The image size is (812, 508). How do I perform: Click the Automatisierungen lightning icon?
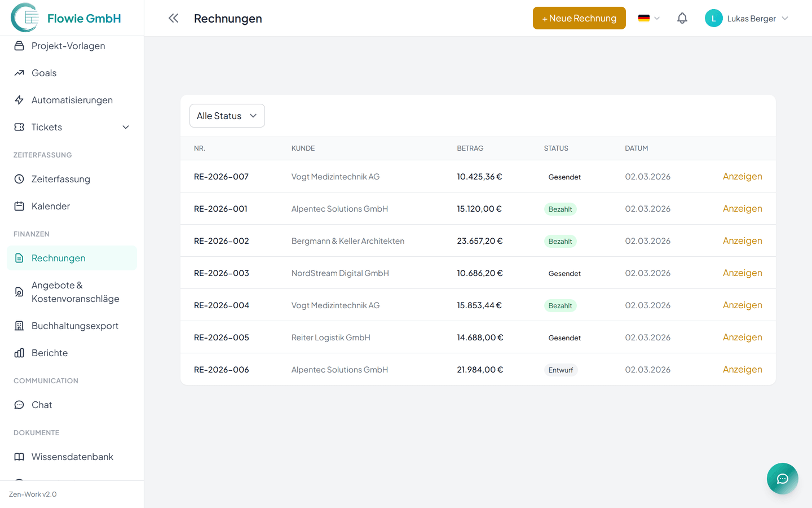pyautogui.click(x=19, y=100)
